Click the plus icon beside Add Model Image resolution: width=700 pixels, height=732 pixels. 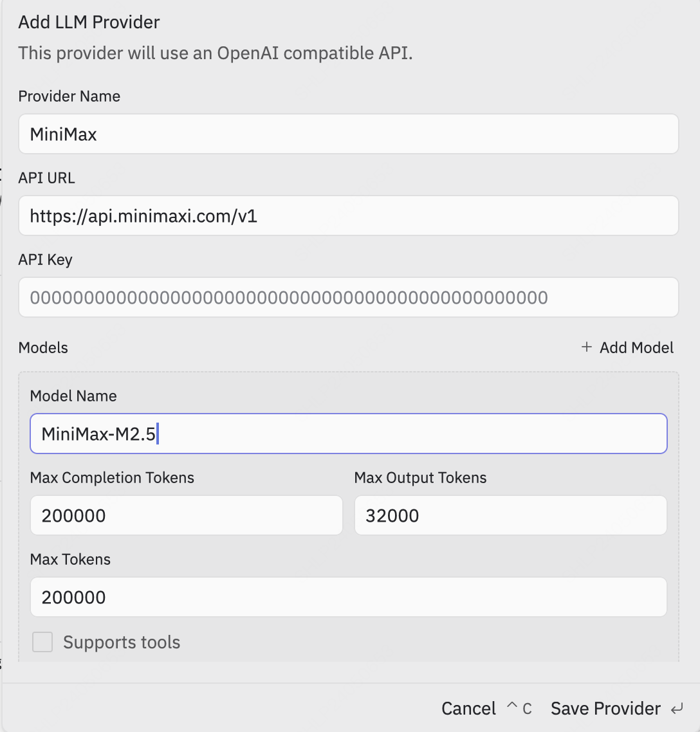point(586,347)
